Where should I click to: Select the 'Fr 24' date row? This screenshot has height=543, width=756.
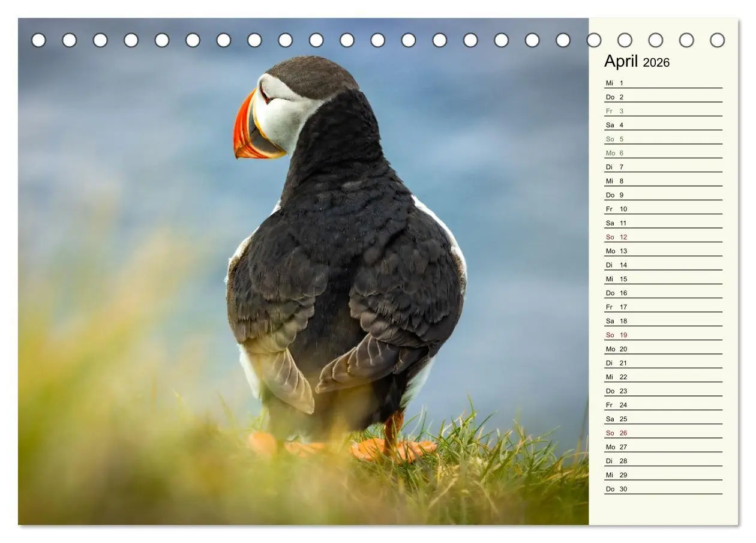[663, 405]
